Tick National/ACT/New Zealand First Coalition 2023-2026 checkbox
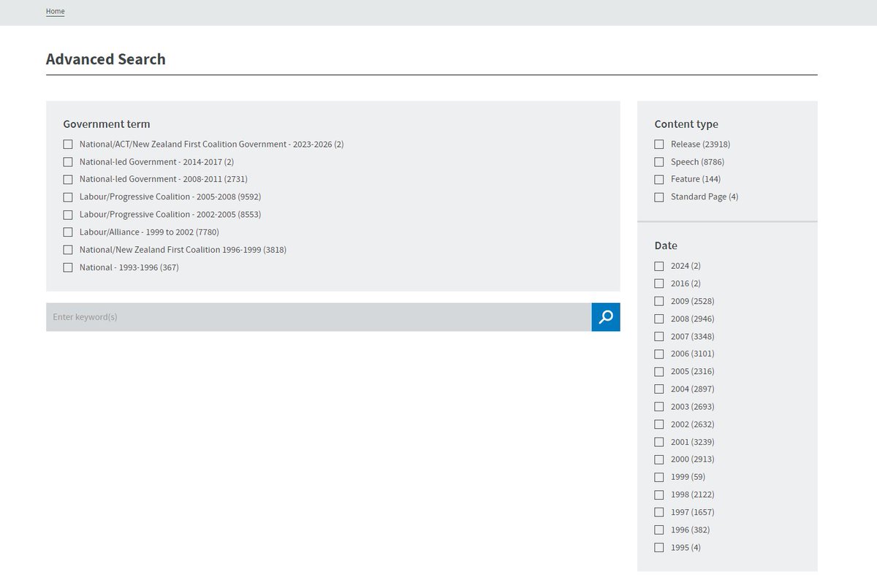Viewport: 877px width, 588px height. point(68,145)
